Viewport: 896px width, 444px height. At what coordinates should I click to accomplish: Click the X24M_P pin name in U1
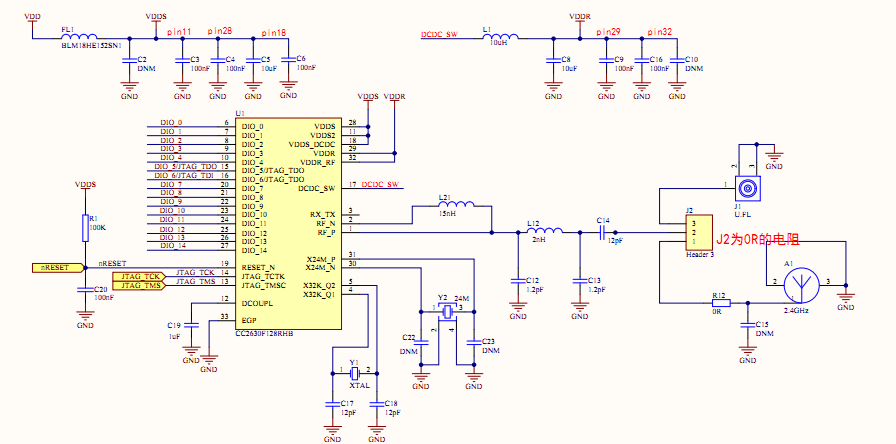click(321, 259)
